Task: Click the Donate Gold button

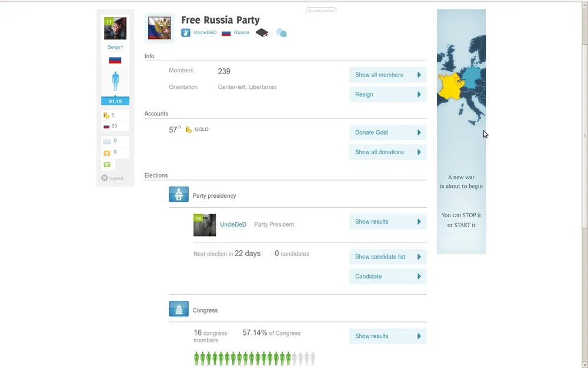Action: (x=387, y=132)
